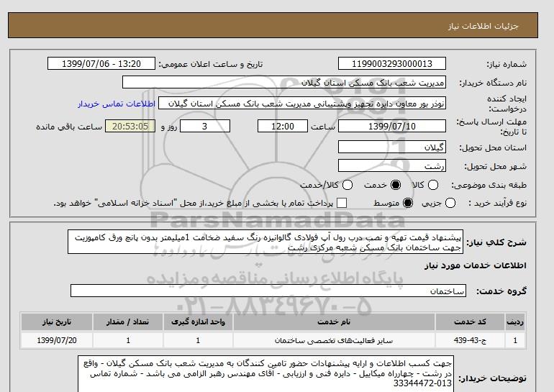Viewport: 554px width, 392px height.
Task: Select the کالا radio button
Action: point(433,185)
